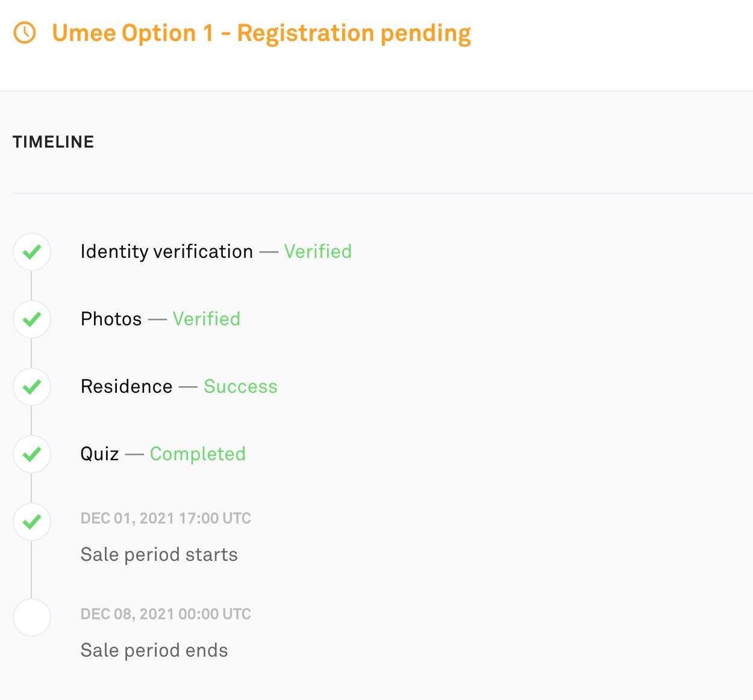753x700 pixels.
Task: Select the Identity verification step label
Action: tap(167, 252)
